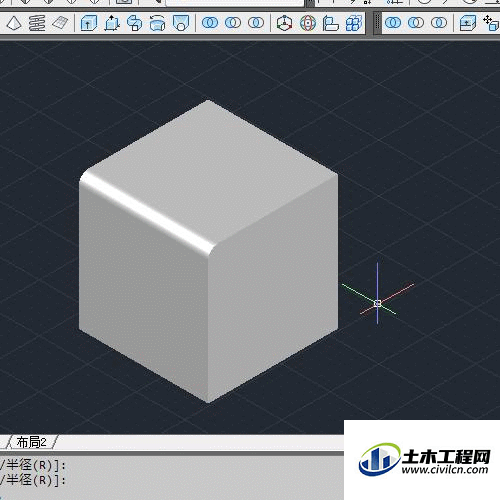Screen dimensions: 500x500
Task: Click Subtract in the Solid Editing toolbar
Action: 416,23
